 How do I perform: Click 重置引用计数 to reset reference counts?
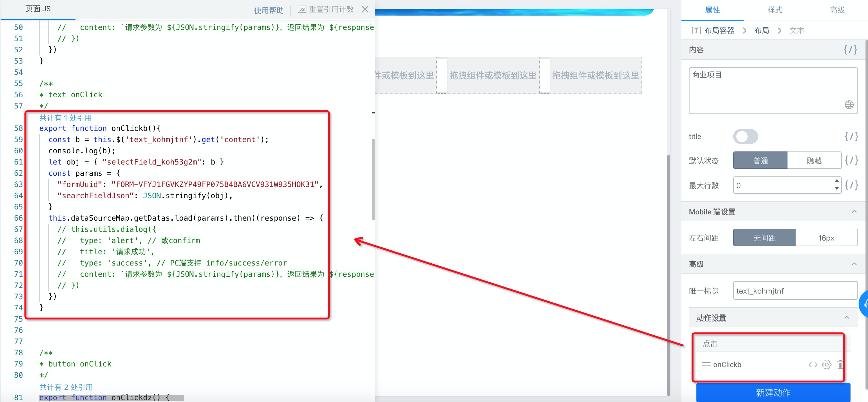pos(331,9)
